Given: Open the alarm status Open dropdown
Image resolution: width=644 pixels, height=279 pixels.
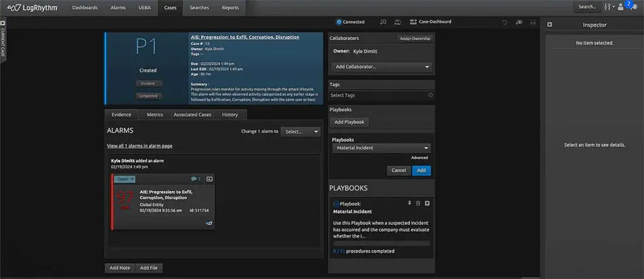Looking at the screenshot, I should (x=125, y=179).
